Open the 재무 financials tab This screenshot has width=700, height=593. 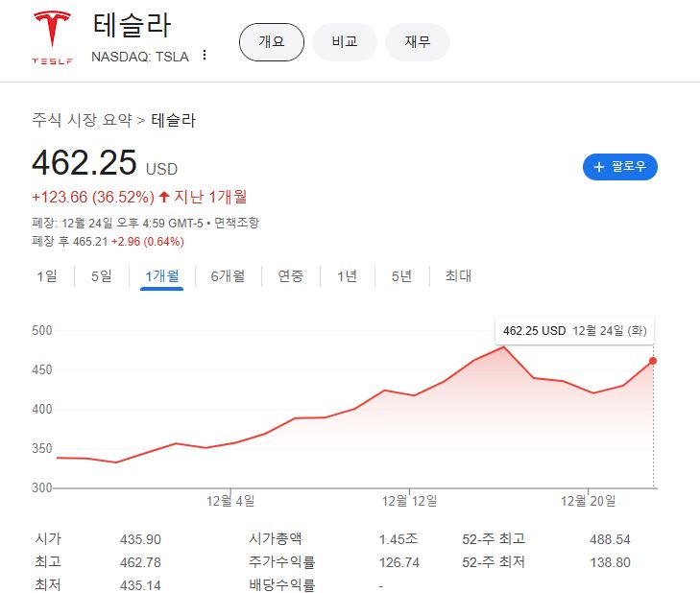(418, 42)
